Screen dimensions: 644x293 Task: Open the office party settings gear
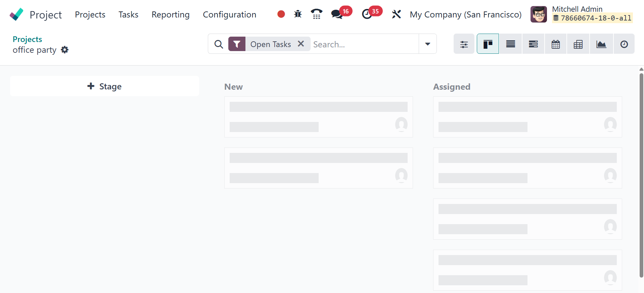coord(65,50)
